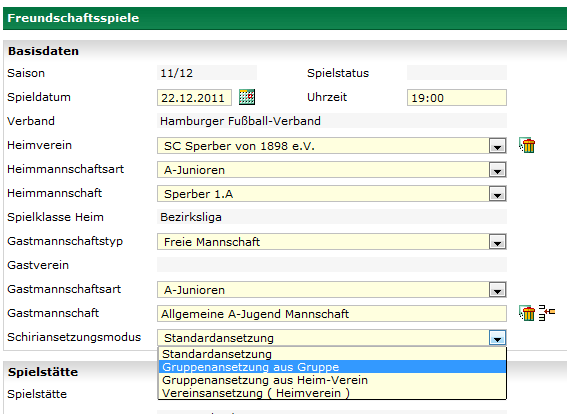567x414 pixels.
Task: Expand the Heimmannschaftsart dropdown
Action: tap(498, 170)
